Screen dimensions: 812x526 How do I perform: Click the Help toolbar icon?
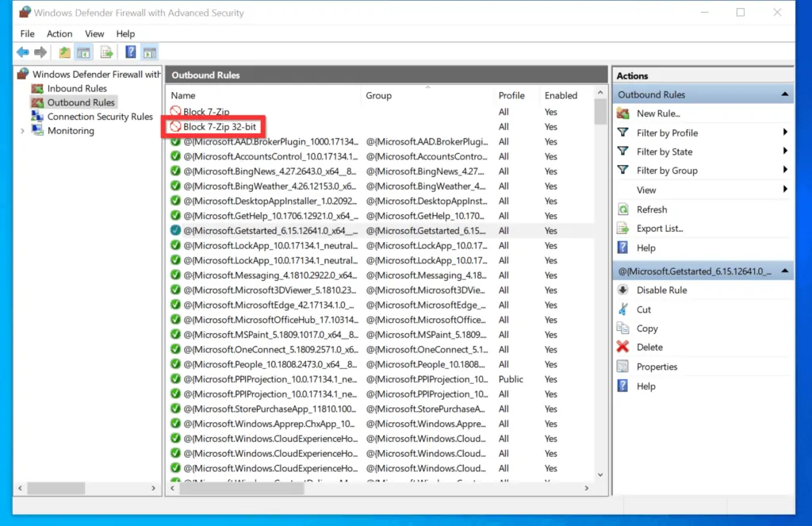pyautogui.click(x=129, y=52)
